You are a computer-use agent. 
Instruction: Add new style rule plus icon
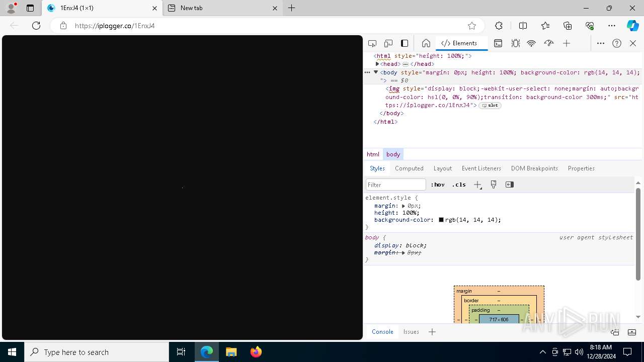point(477,185)
